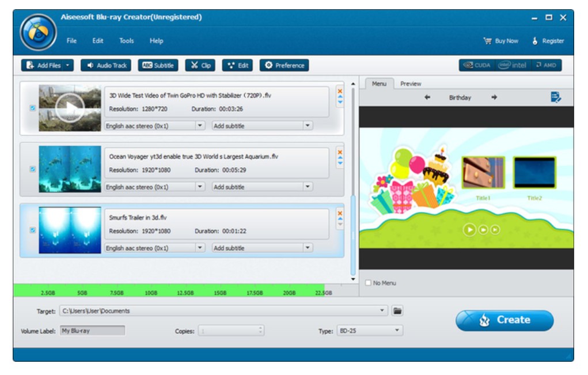The image size is (588, 375).
Task: Click the middle circular button in the menu preview
Action: pyautogui.click(x=483, y=229)
